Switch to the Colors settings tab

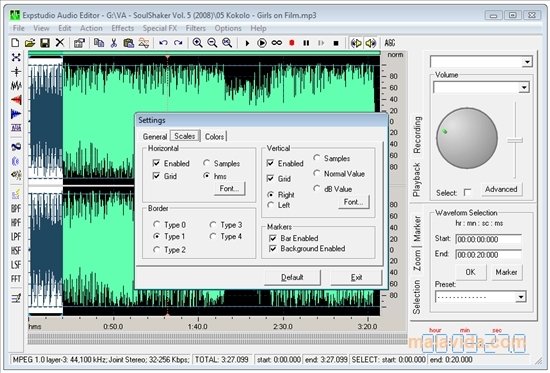point(214,136)
